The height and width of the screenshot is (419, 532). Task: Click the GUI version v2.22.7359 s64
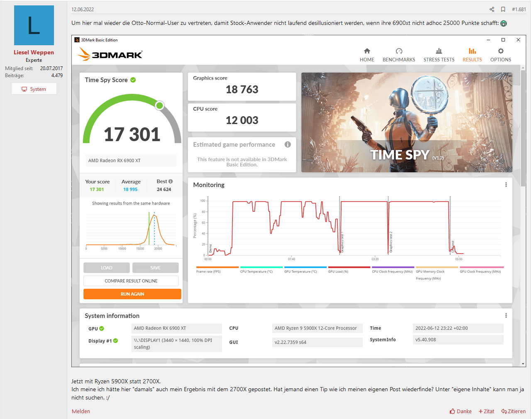click(317, 342)
